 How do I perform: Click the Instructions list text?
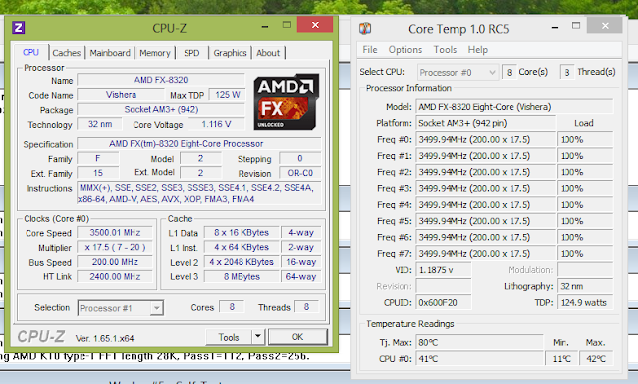pos(199,193)
